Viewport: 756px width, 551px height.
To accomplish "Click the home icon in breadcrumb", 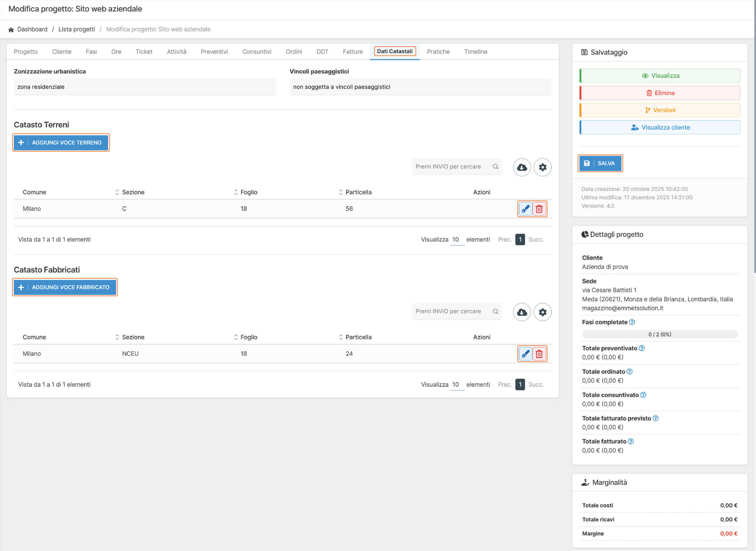I will (11, 30).
